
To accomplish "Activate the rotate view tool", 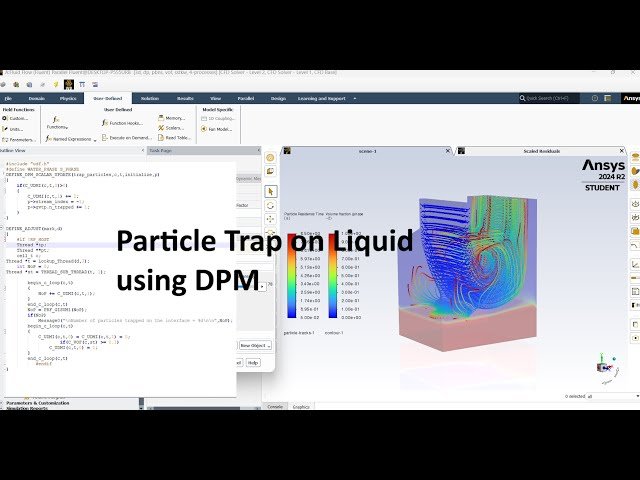I will coord(270,205).
